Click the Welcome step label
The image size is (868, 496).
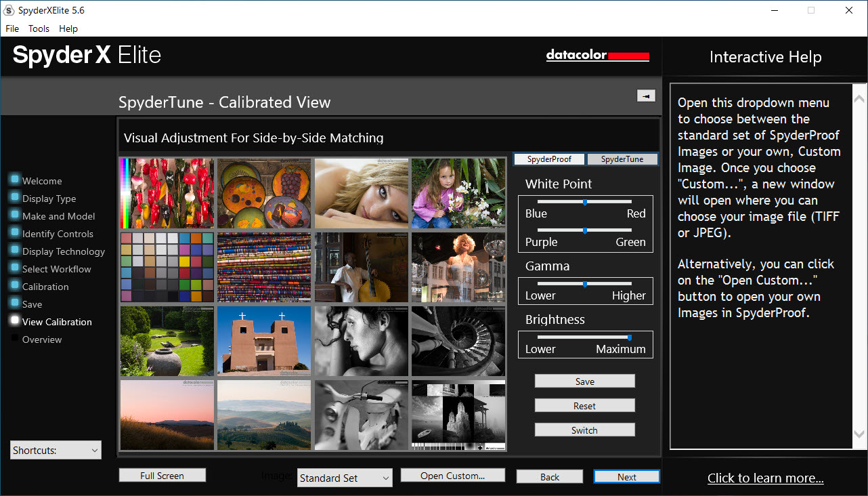42,181
